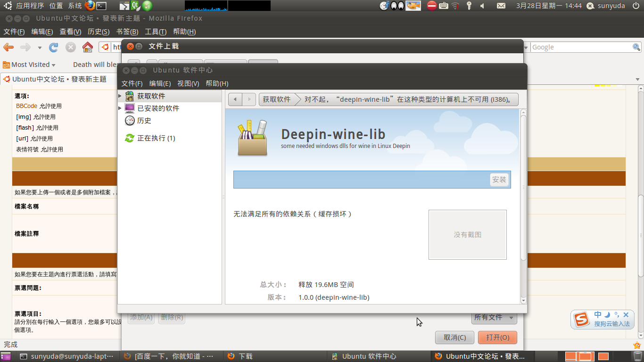The width and height of the screenshot is (644, 362).
Task: Open Firefox 工具(T) menu
Action: 156,32
